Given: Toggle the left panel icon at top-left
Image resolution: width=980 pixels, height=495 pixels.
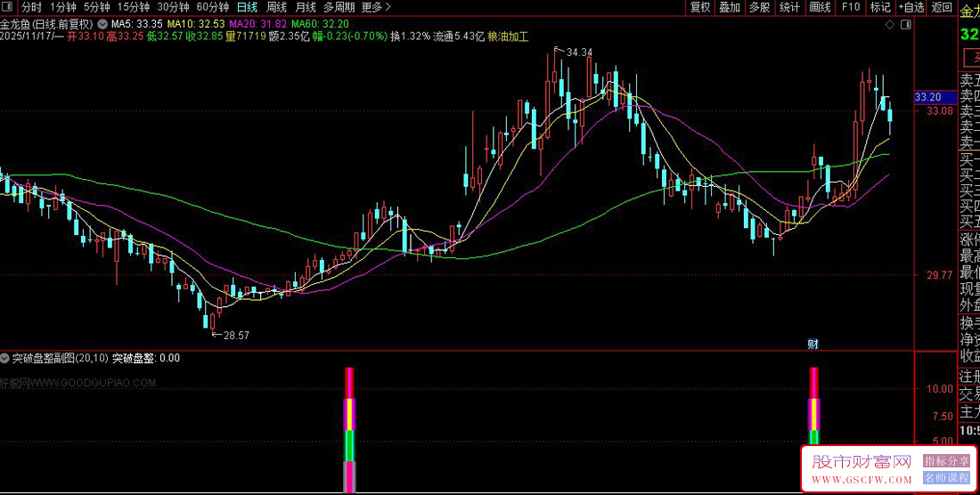Looking at the screenshot, I should click(x=9, y=7).
